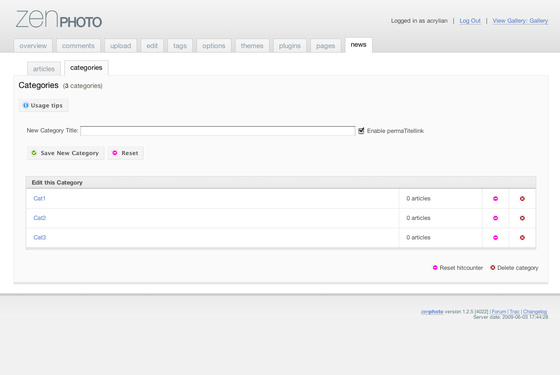Viewport: 560px width, 375px height.
Task: Open the overview tab
Action: 33,46
